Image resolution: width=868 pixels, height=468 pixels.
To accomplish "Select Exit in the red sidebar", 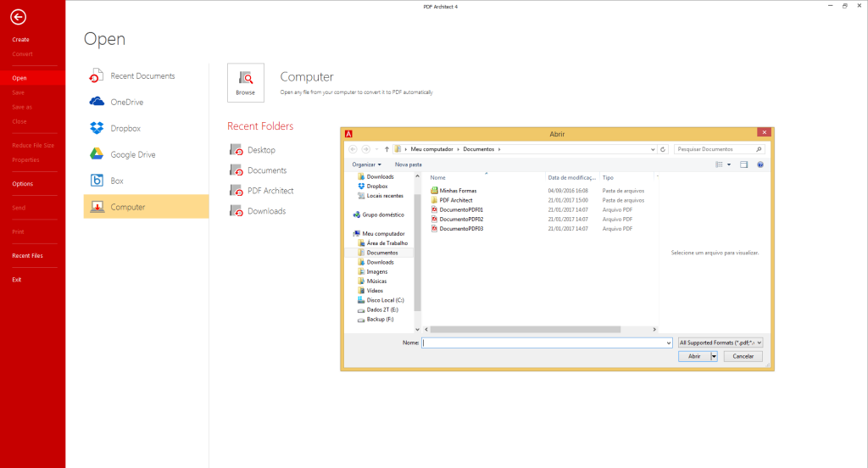I will pos(17,280).
